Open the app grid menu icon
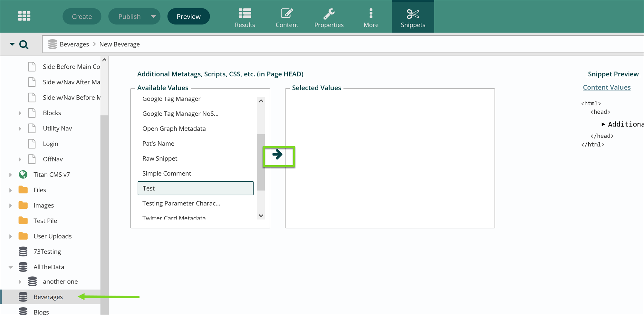 24,16
